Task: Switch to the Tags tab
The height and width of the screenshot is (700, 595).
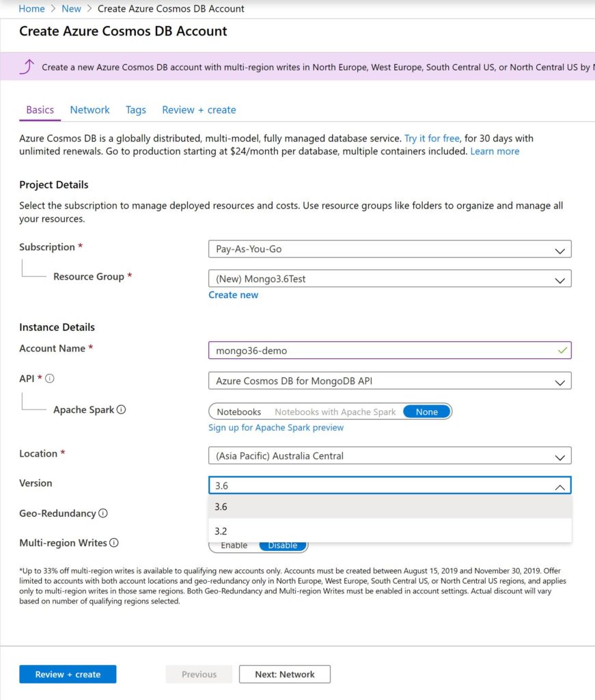Action: coord(135,109)
